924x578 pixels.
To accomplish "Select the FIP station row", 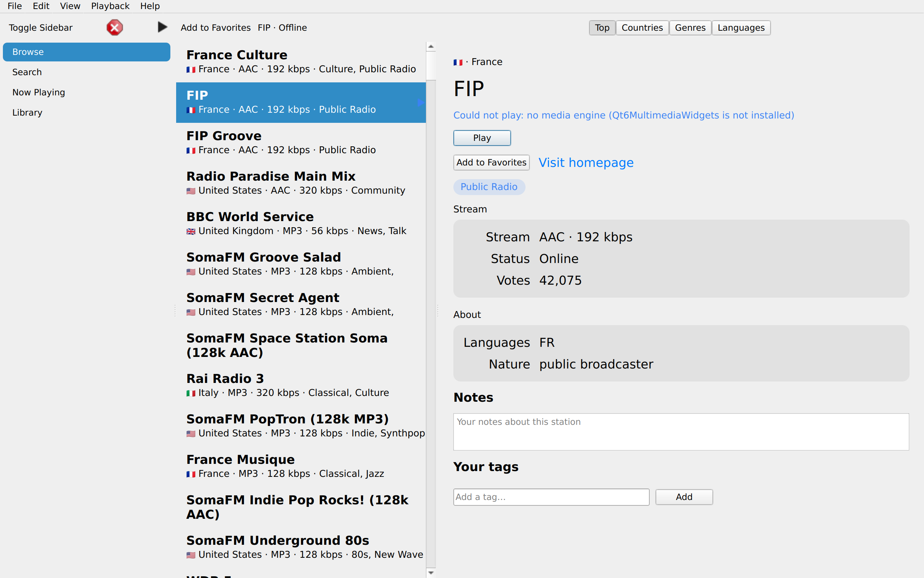I will coord(301,103).
